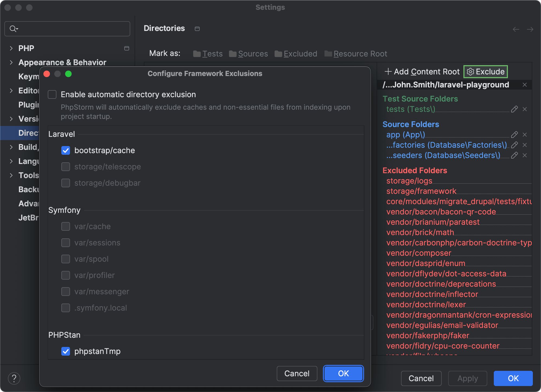Edit the tests (Tests\) source folder
The width and height of the screenshot is (541, 392).
(514, 109)
